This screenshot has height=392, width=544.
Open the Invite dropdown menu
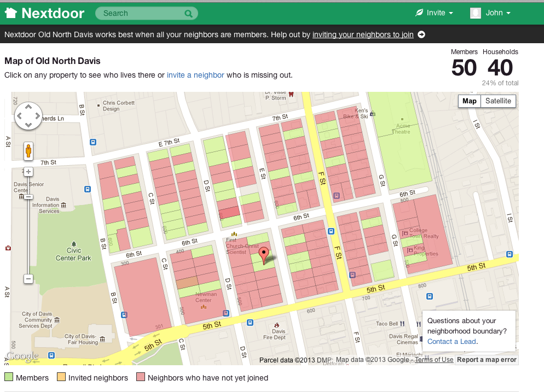tap(434, 13)
